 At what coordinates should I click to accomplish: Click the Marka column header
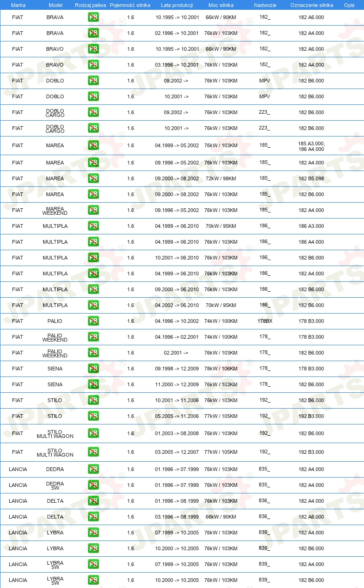(x=18, y=5)
